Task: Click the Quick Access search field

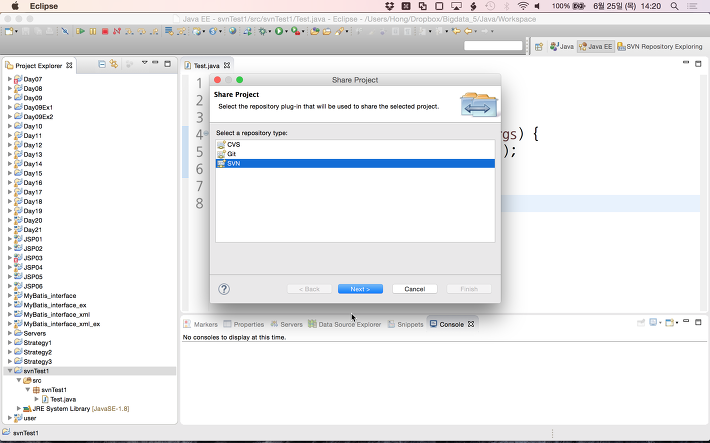Action: click(493, 46)
